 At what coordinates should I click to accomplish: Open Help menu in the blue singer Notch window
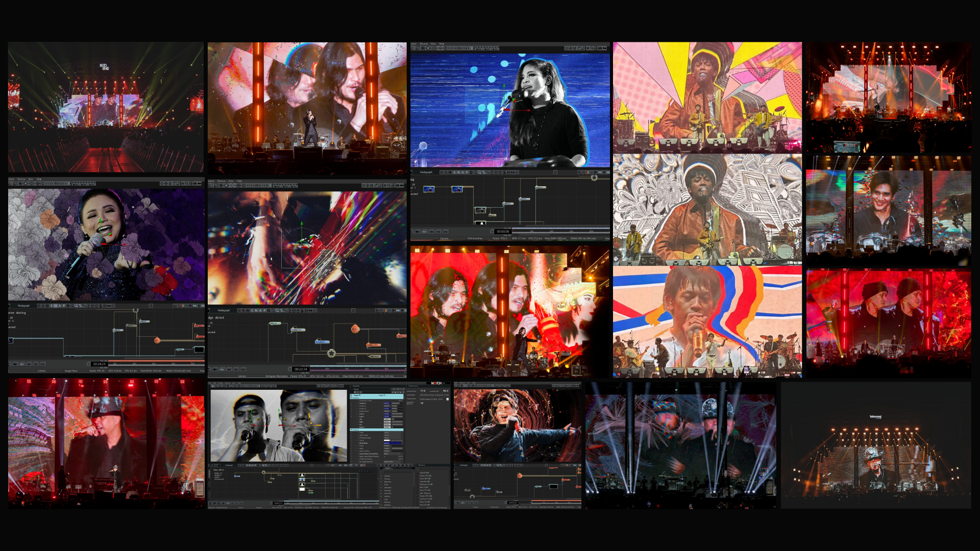(442, 44)
